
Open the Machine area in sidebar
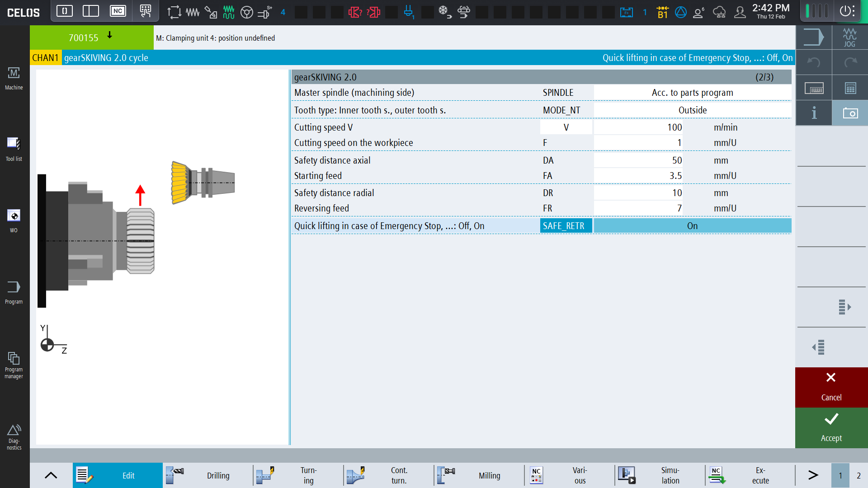point(14,78)
